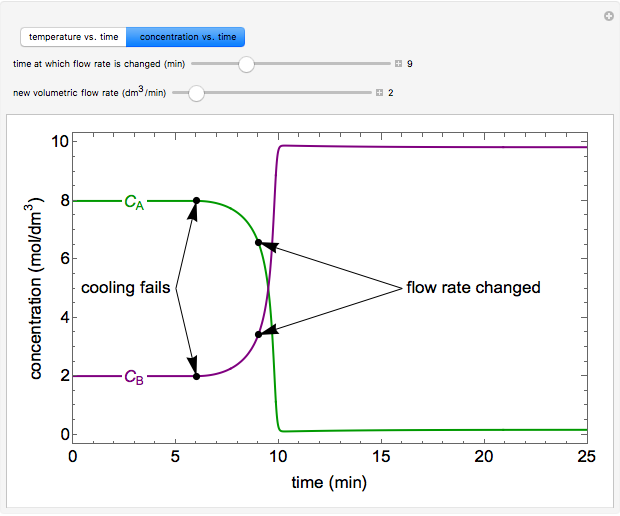Image resolution: width=620 pixels, height=516 pixels.
Task: Expand controls for the volumetric flow rate slider
Action: pyautogui.click(x=379, y=93)
